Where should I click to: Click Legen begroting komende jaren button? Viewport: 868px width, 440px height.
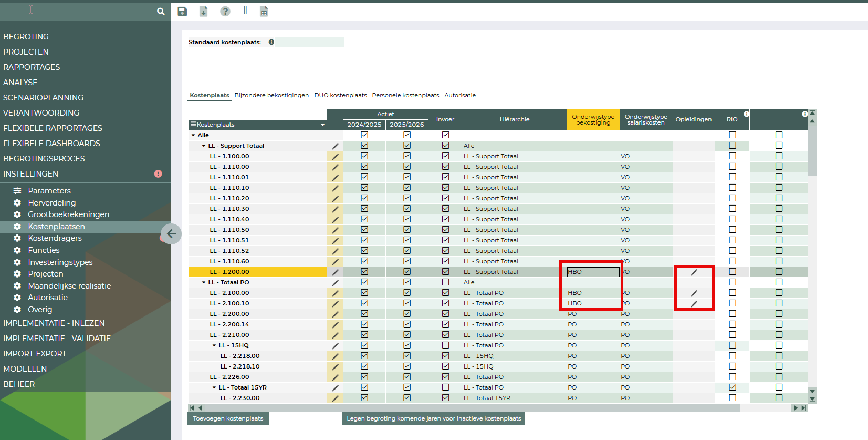click(x=434, y=418)
